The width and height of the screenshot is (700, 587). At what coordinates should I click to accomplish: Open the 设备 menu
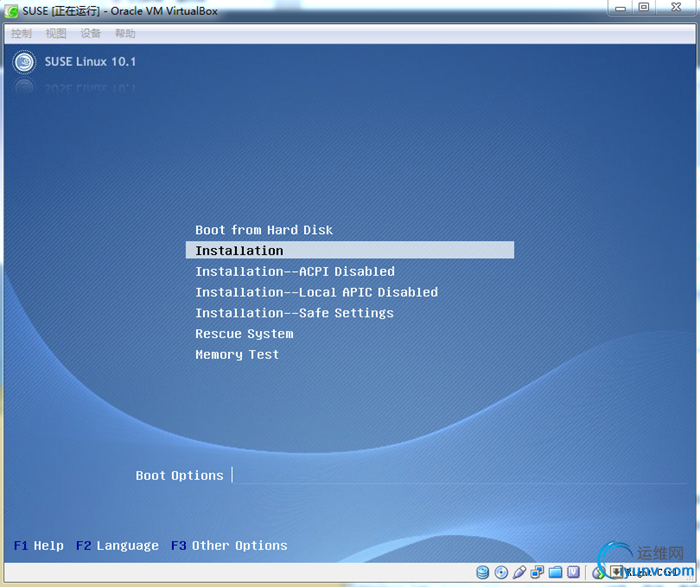(x=91, y=33)
